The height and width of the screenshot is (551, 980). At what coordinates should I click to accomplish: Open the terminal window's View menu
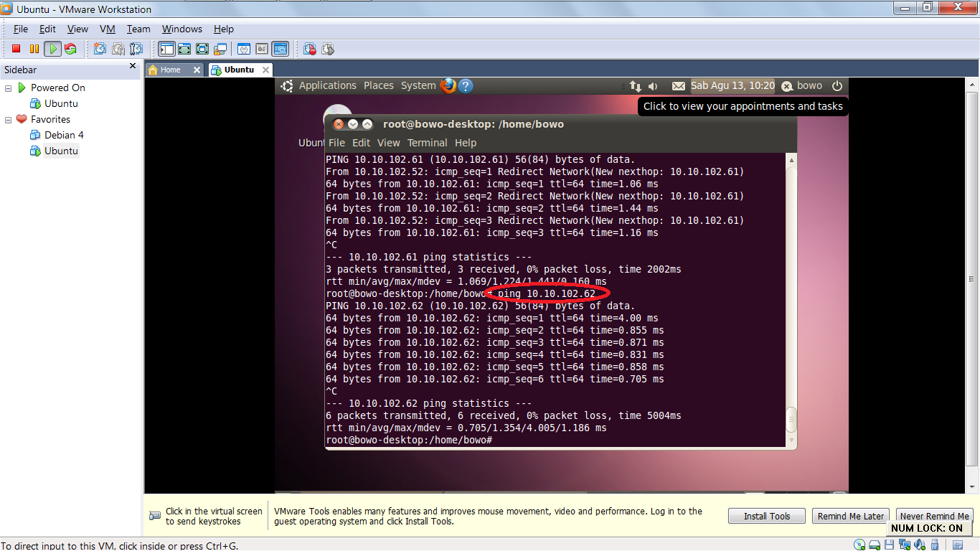pos(388,143)
